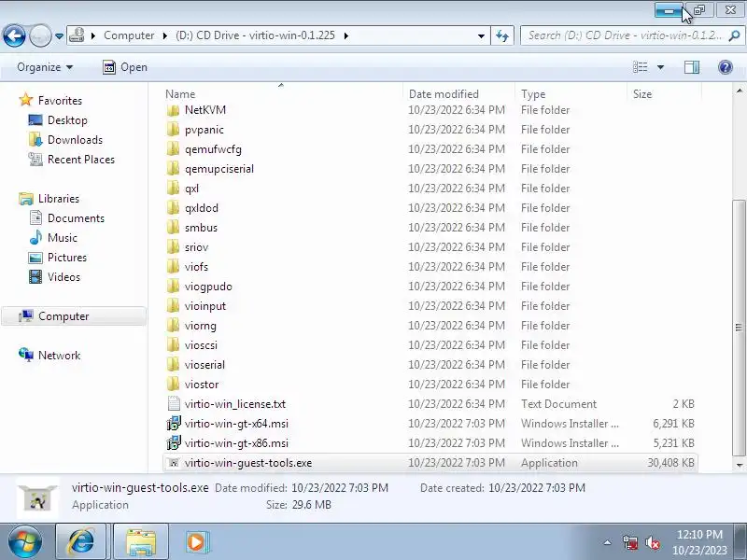
Task: Select the viostor folder icon
Action: pos(174,384)
